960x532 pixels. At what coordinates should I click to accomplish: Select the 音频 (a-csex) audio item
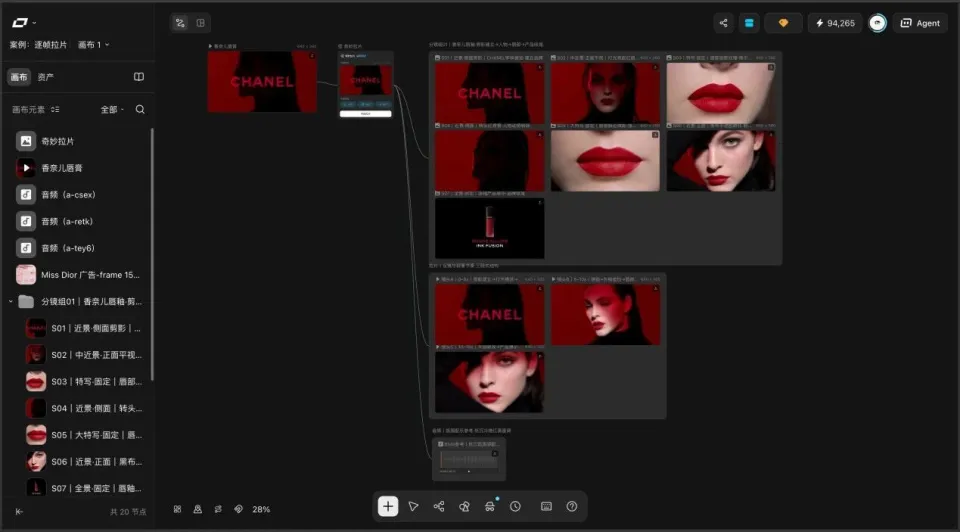(x=80, y=195)
